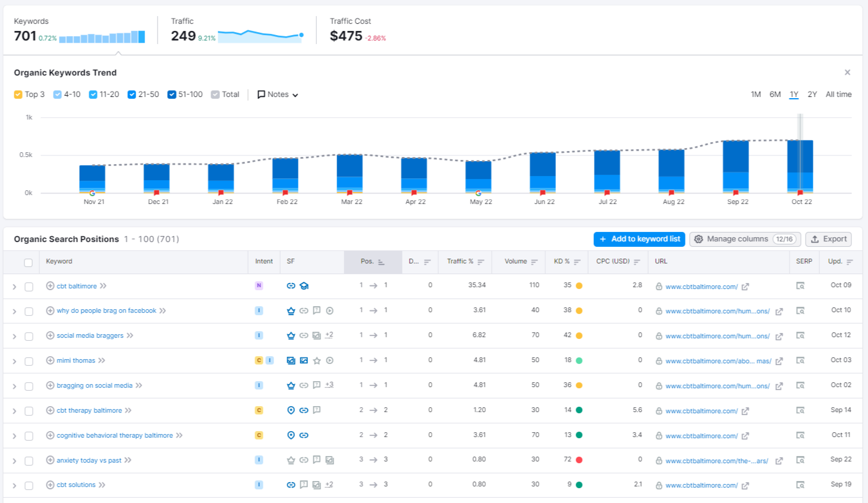
Task: Expand the cognitive behavioral therapy baltimore row
Action: click(x=14, y=436)
